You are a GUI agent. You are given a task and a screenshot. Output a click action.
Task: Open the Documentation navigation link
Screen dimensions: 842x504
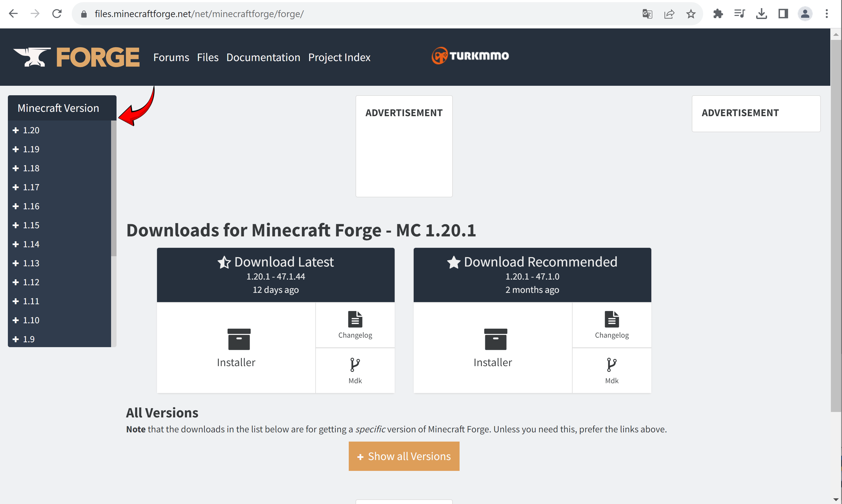tap(263, 57)
